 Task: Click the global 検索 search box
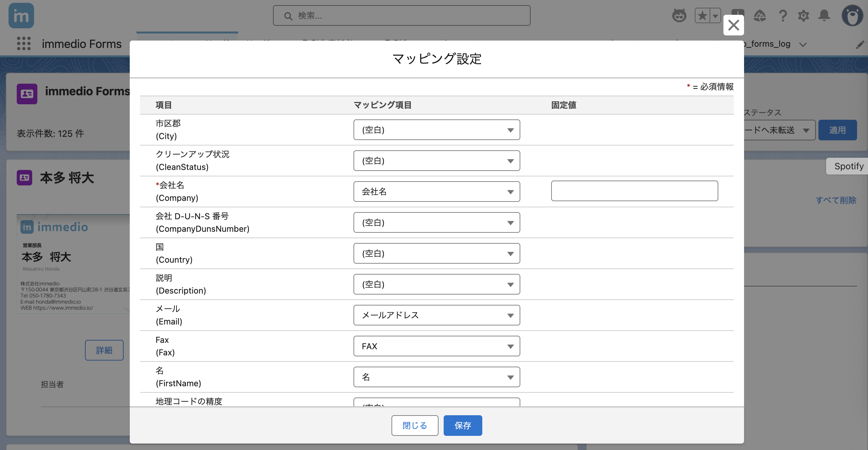(402, 16)
